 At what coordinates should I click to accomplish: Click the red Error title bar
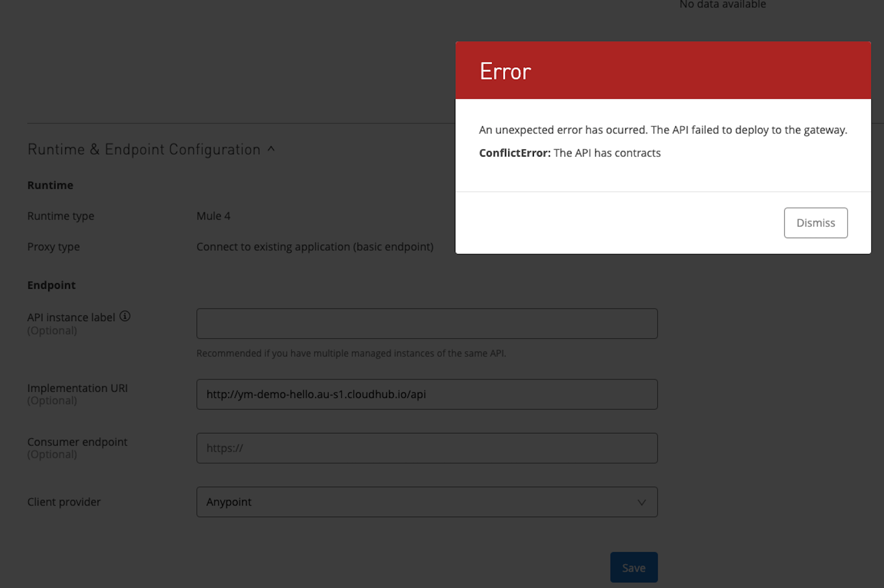click(663, 71)
